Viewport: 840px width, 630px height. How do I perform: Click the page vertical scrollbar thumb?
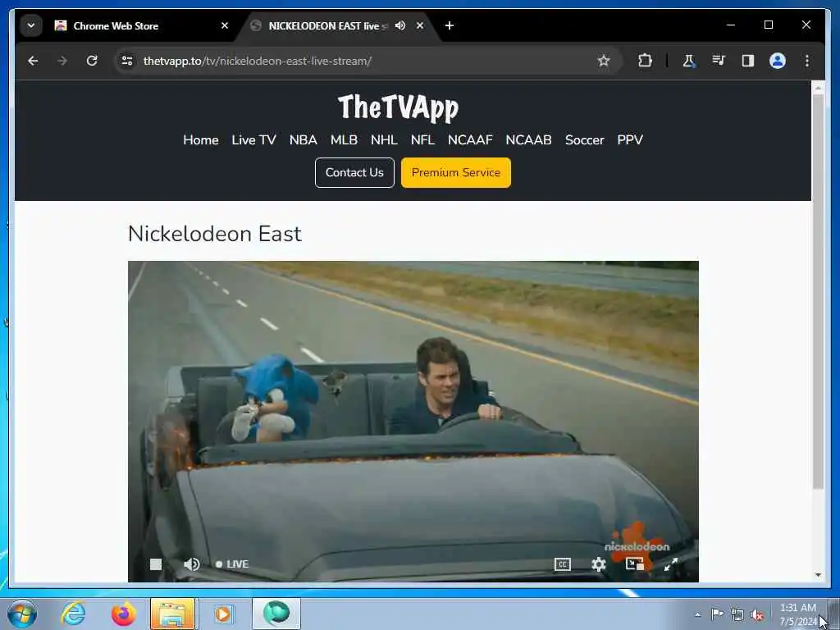click(818, 292)
